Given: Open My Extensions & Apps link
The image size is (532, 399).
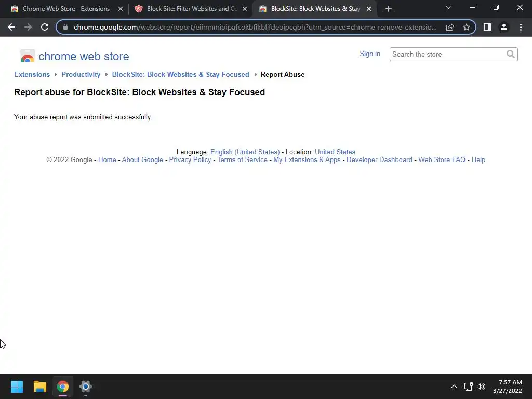Looking at the screenshot, I should click(x=307, y=160).
